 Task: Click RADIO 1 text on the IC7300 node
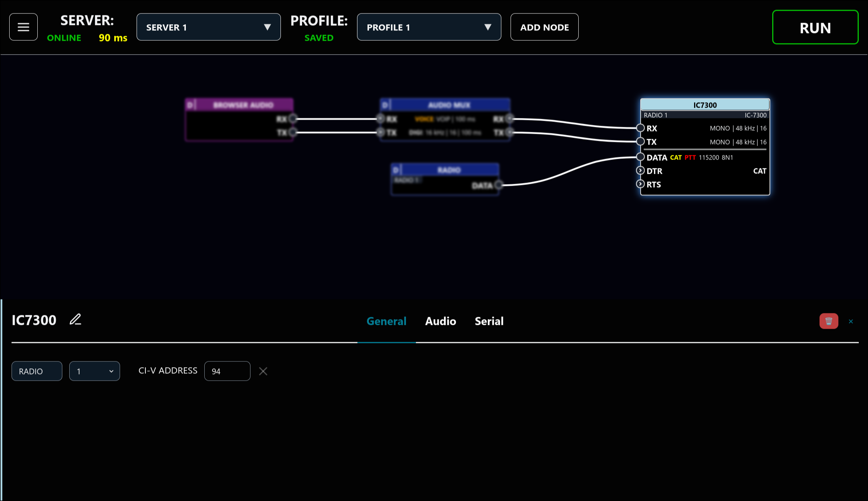point(656,115)
